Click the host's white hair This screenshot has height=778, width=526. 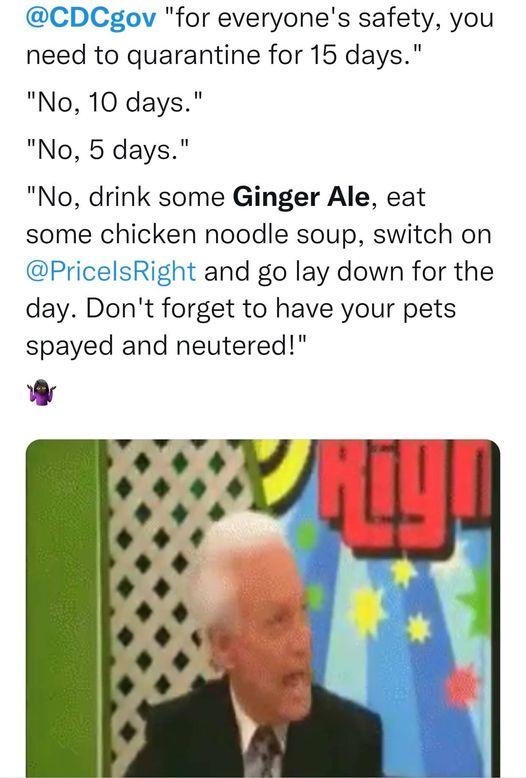click(237, 551)
